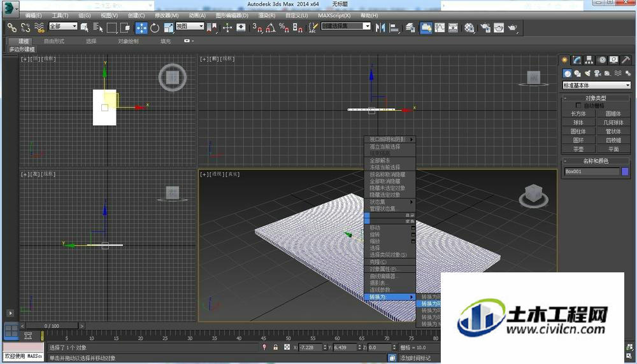Activate the Select and Scale tool
637x364 pixels.
pos(169,27)
